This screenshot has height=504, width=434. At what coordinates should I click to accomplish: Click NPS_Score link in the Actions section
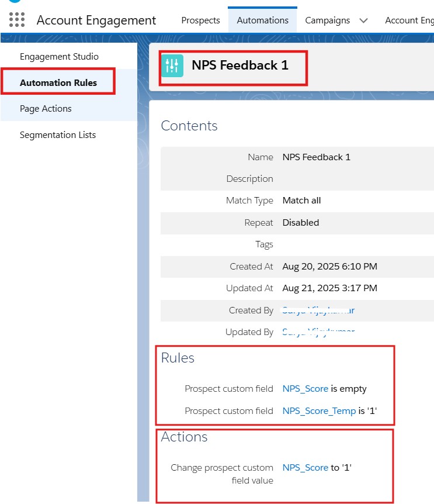coord(305,468)
